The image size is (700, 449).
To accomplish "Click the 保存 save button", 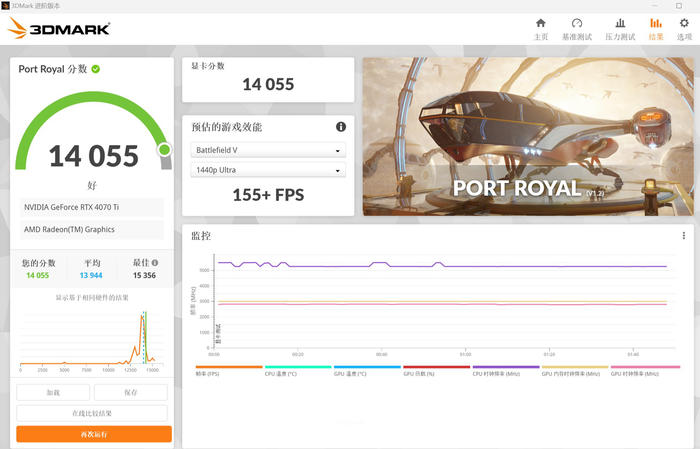I will [131, 393].
